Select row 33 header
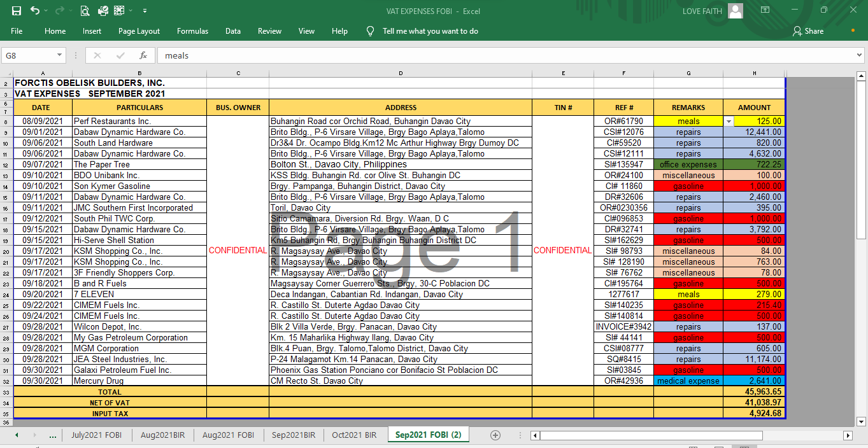This screenshot has height=448, width=868. pos(6,392)
